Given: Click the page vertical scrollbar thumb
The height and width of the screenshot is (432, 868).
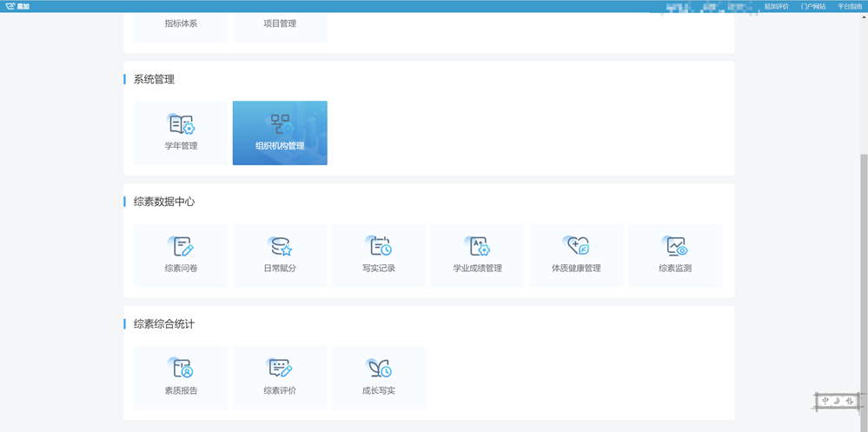Looking at the screenshot, I should coord(865,292).
